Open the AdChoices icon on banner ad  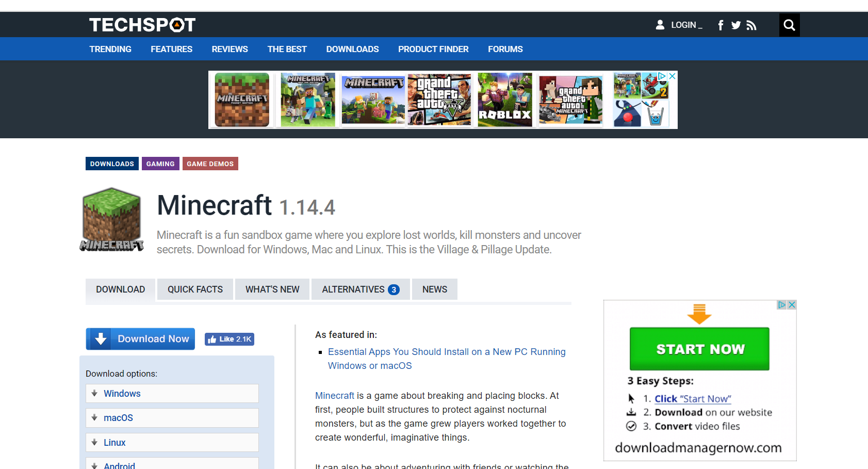point(662,76)
